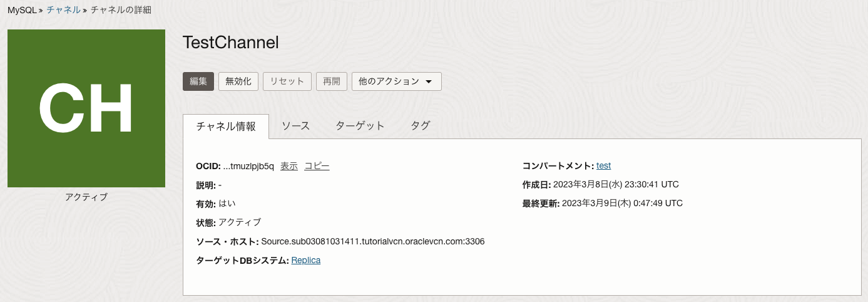The height and width of the screenshot is (302, 868).
Task: Click the truncated OCID value text
Action: (x=248, y=166)
